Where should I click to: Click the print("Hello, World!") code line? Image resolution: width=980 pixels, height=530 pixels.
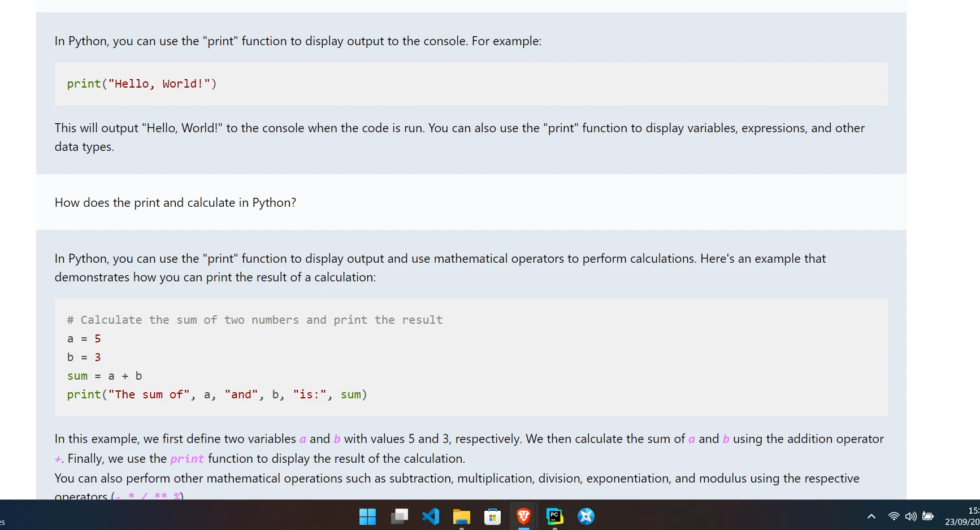(142, 84)
